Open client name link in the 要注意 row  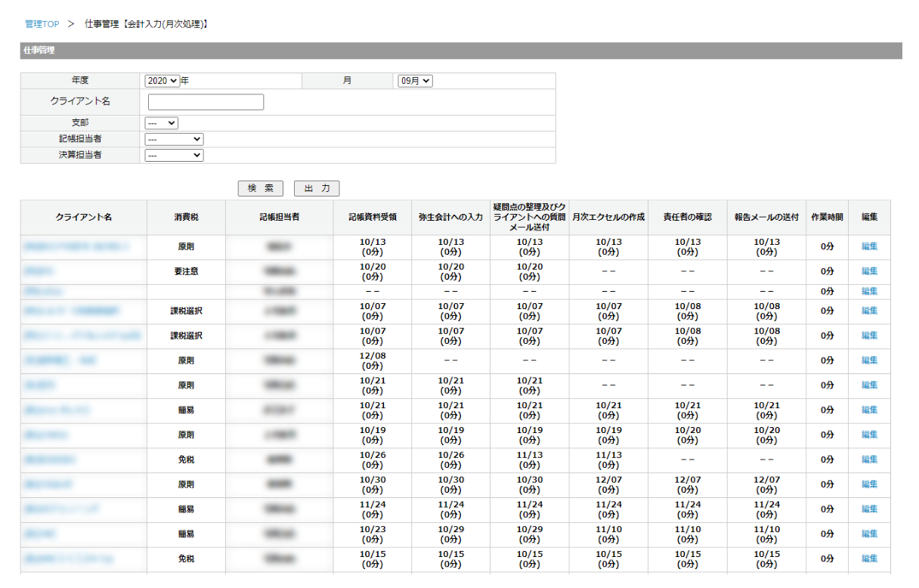tap(39, 271)
